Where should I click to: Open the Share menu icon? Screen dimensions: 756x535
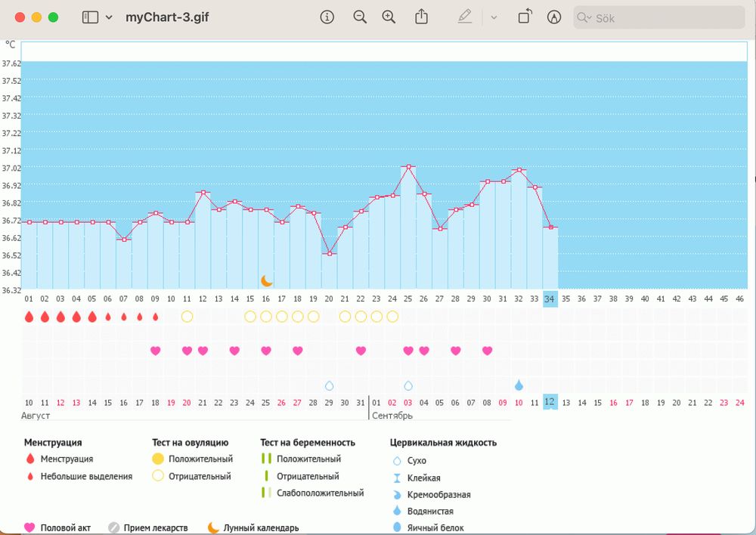tap(423, 17)
